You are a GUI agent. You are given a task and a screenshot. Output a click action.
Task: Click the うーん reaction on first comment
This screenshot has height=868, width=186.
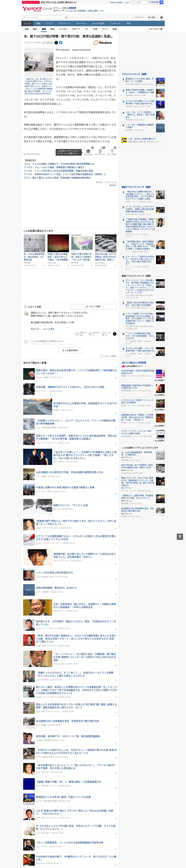click(103, 334)
